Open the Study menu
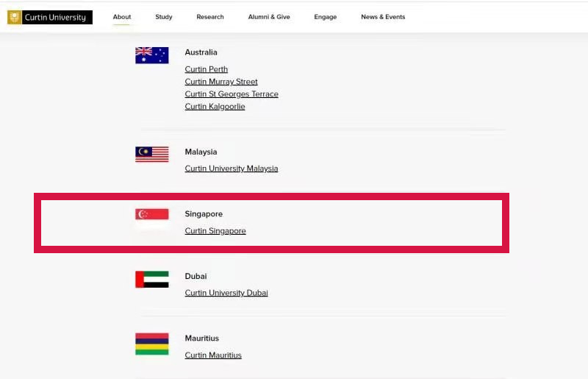The height and width of the screenshot is (379, 588). (x=164, y=17)
